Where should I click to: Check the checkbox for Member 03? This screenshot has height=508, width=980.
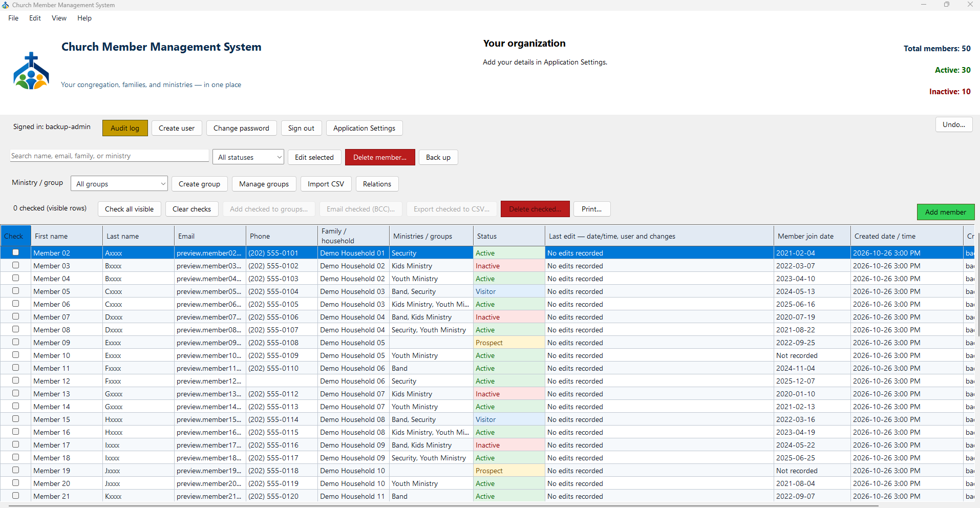click(x=15, y=265)
